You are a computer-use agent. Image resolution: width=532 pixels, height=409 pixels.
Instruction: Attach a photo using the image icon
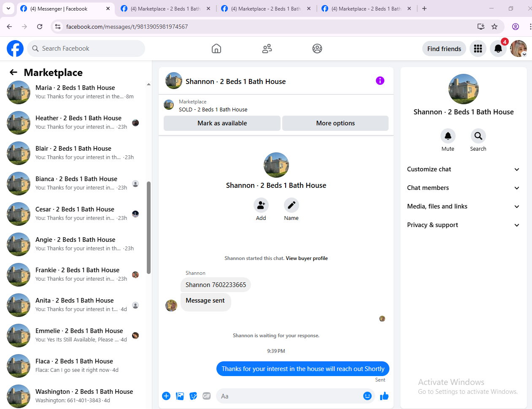[x=180, y=396]
